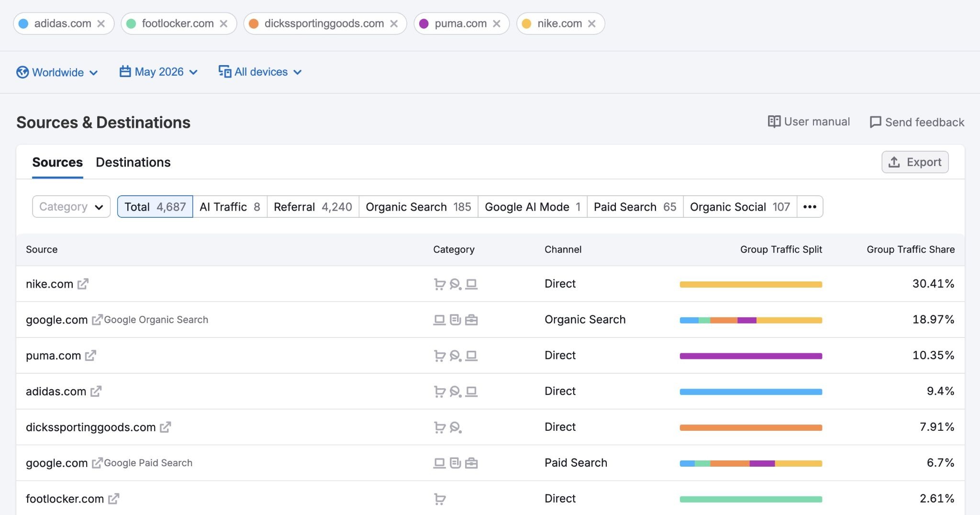Click the Group Traffic Share column header
Screen dimensions: 980x515
911,249
